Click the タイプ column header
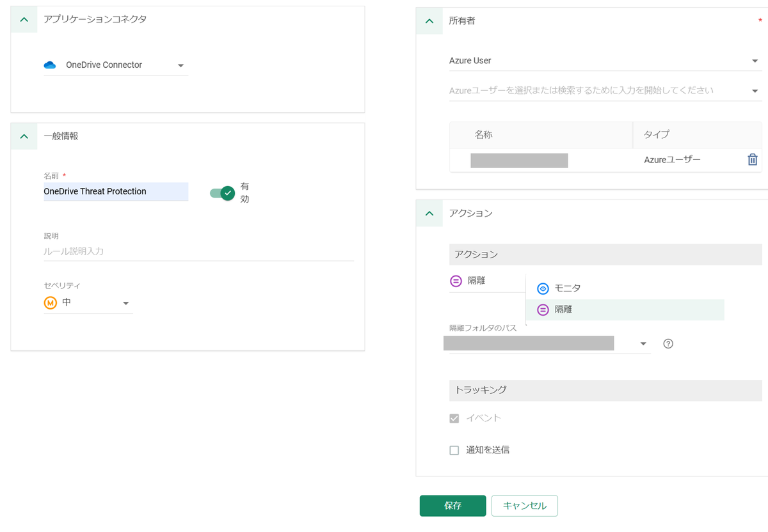 point(697,135)
